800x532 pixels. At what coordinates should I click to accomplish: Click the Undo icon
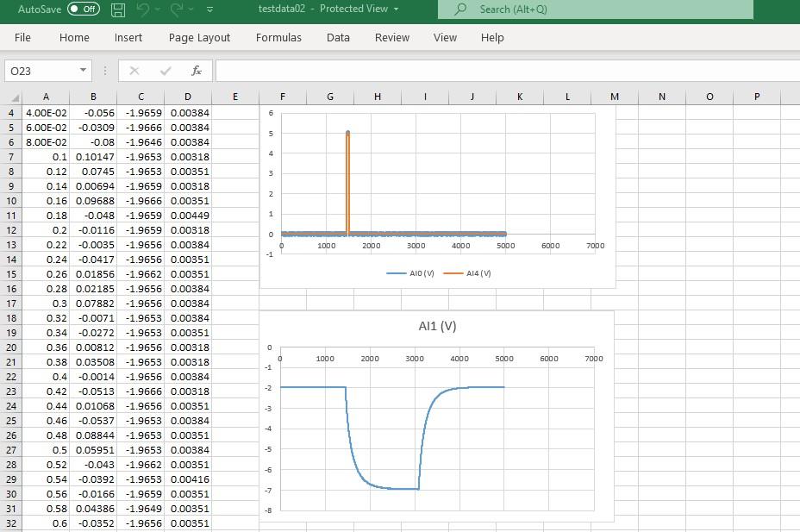coord(142,9)
